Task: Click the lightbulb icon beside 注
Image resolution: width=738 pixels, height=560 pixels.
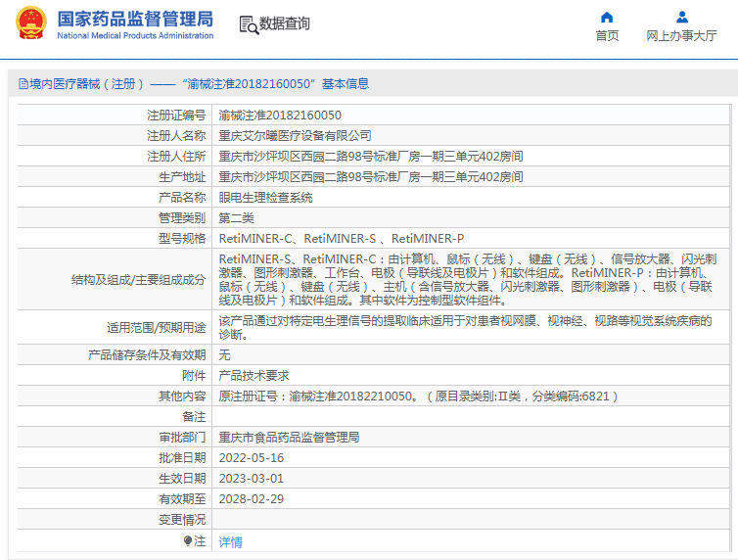Action: 188,540
